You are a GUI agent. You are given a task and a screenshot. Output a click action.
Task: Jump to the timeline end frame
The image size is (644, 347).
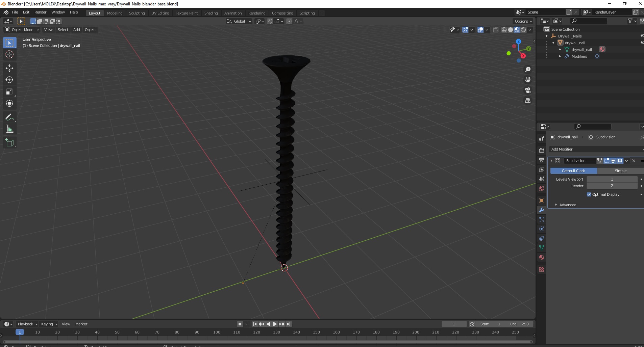tap(289, 324)
